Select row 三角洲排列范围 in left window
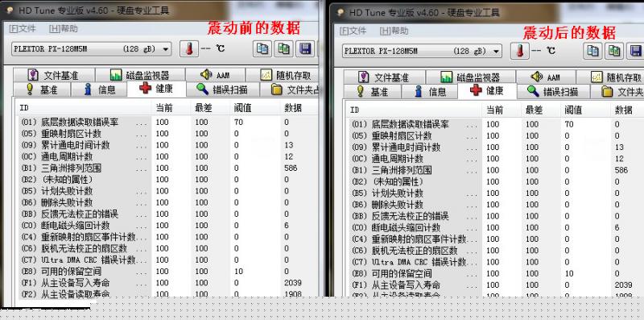The width and height of the screenshot is (644, 320). click(167, 168)
